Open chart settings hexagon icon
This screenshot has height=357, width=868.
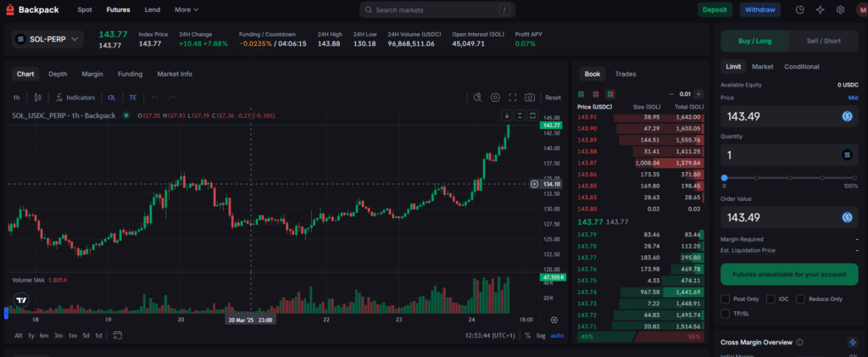click(x=495, y=98)
